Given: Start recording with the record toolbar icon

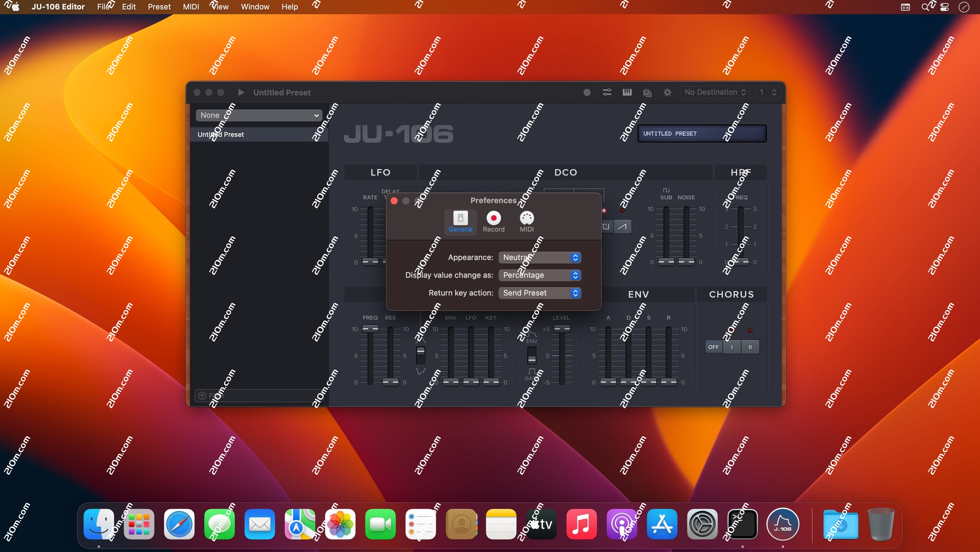Looking at the screenshot, I should tap(587, 92).
